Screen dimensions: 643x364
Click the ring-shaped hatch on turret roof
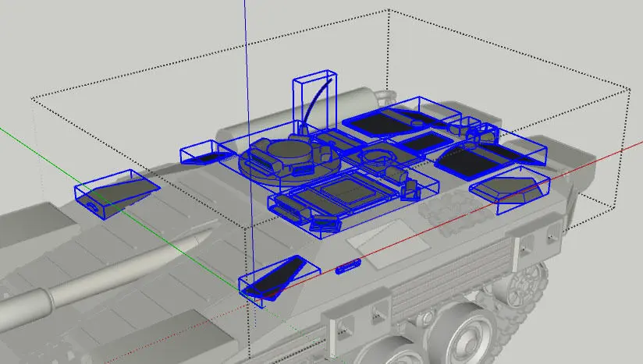tap(377, 156)
